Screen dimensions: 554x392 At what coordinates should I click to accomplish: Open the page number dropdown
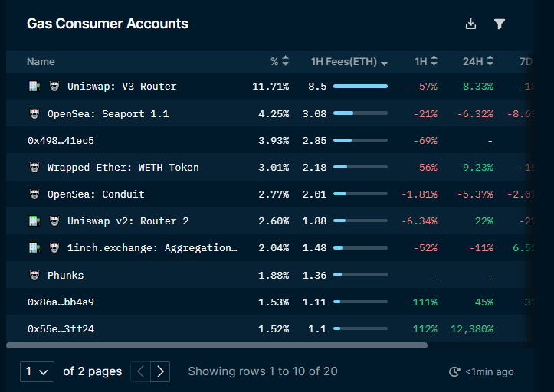[37, 371]
